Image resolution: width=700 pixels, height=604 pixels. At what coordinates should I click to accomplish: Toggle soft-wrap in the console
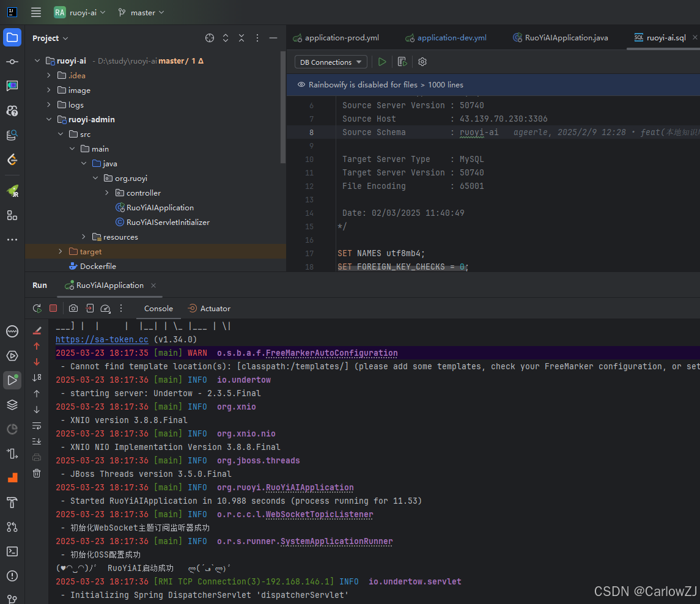(x=37, y=425)
